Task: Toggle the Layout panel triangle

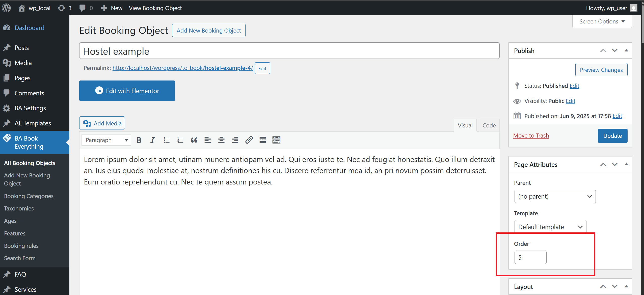Action: coord(626,286)
